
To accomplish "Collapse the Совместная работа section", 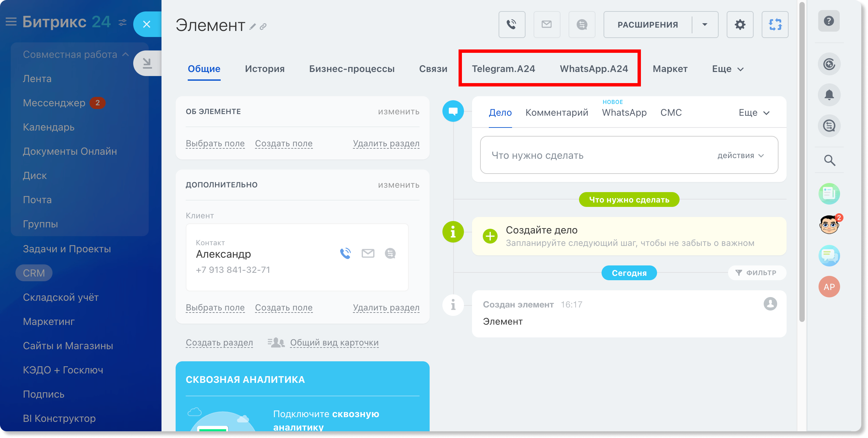I will coord(126,54).
